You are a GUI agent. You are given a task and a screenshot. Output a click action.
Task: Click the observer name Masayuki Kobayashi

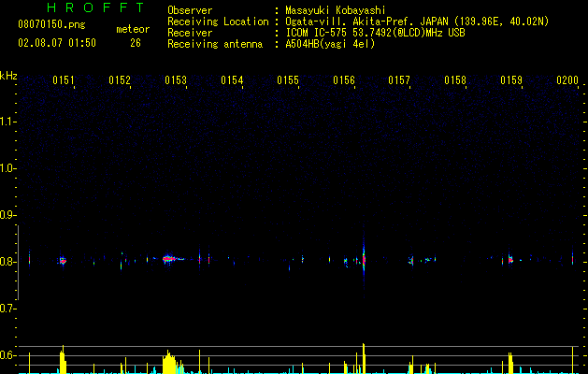coord(336,10)
